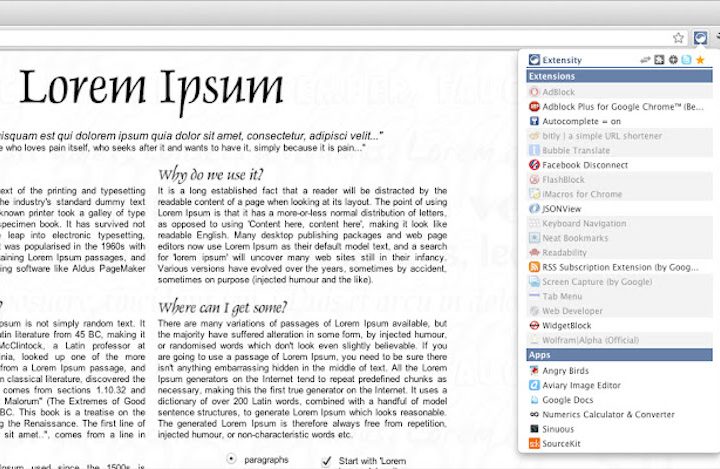720x469 pixels.
Task: Launch Aviary Image Editor app
Action: pyautogui.click(x=619, y=385)
